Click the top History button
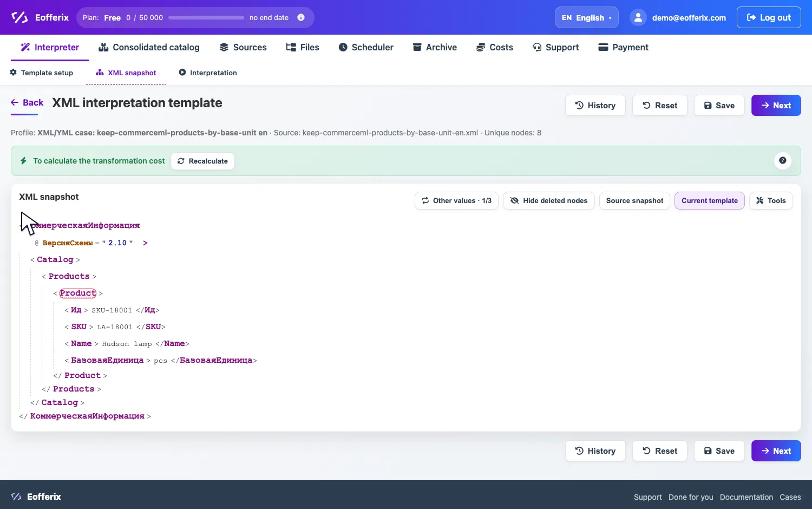Screen dimensions: 812x509 click(595, 106)
